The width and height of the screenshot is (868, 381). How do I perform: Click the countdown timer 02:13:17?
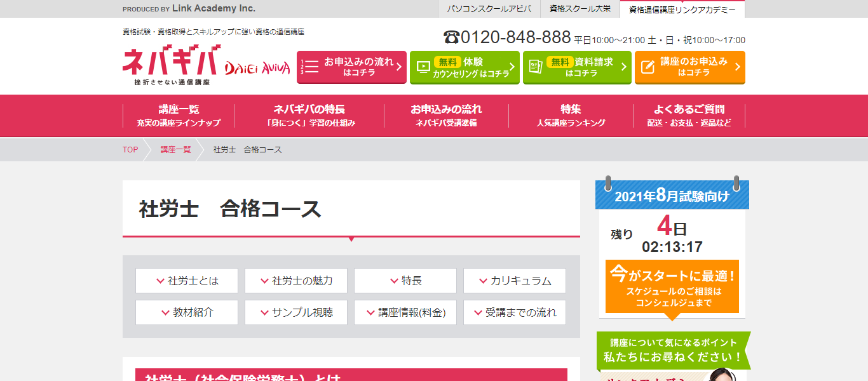pos(672,247)
